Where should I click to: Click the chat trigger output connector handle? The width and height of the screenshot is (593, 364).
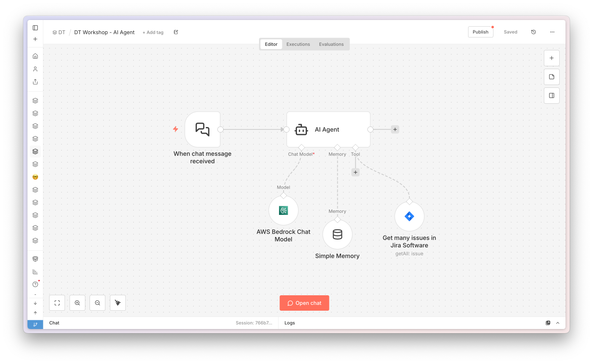tap(221, 130)
